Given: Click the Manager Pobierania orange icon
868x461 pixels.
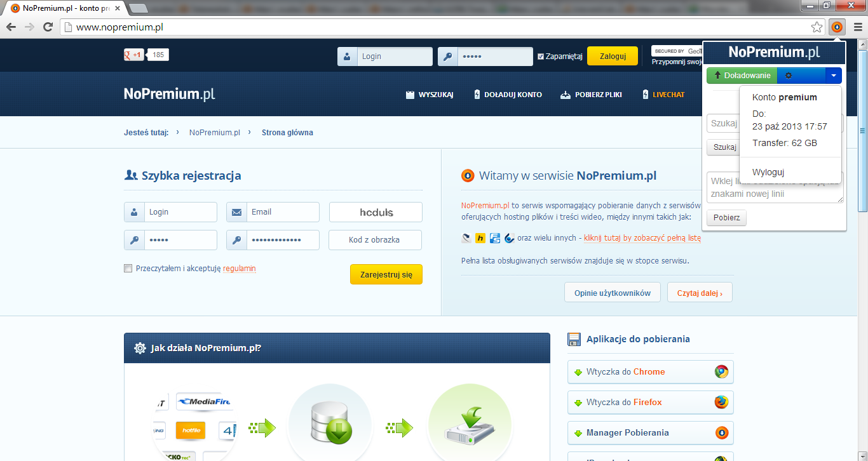Looking at the screenshot, I should (721, 433).
